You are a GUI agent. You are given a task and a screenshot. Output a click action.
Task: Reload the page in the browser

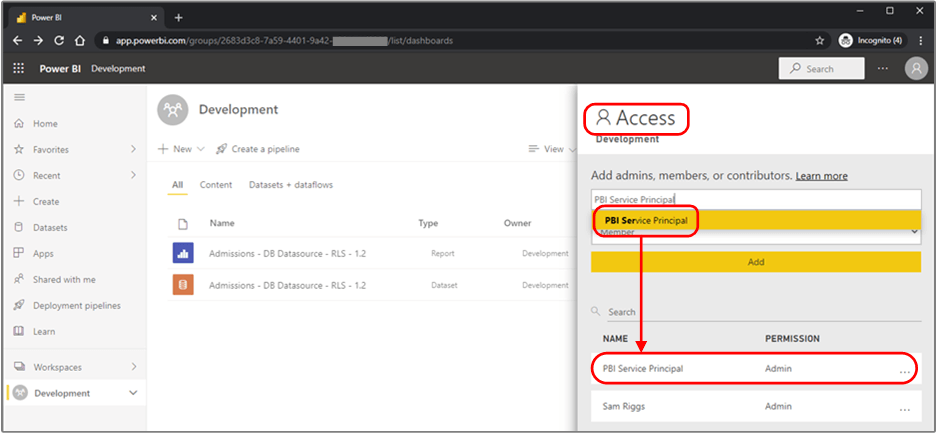point(59,41)
